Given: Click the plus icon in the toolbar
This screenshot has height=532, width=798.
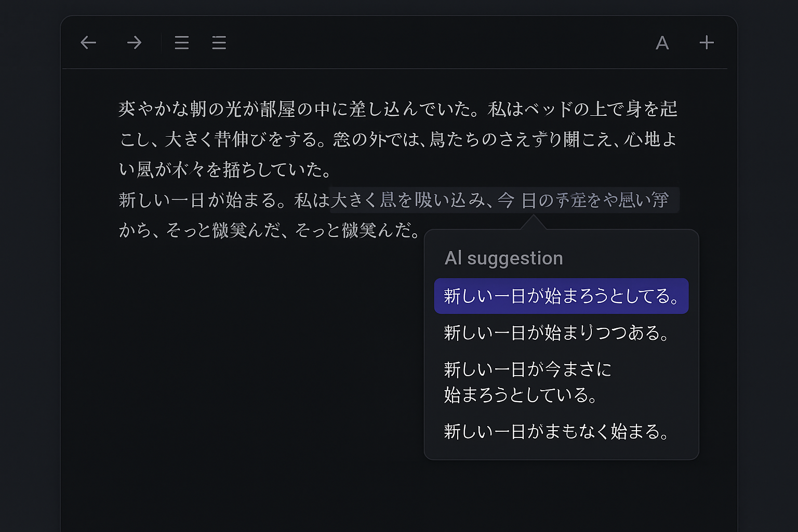Looking at the screenshot, I should tap(706, 43).
